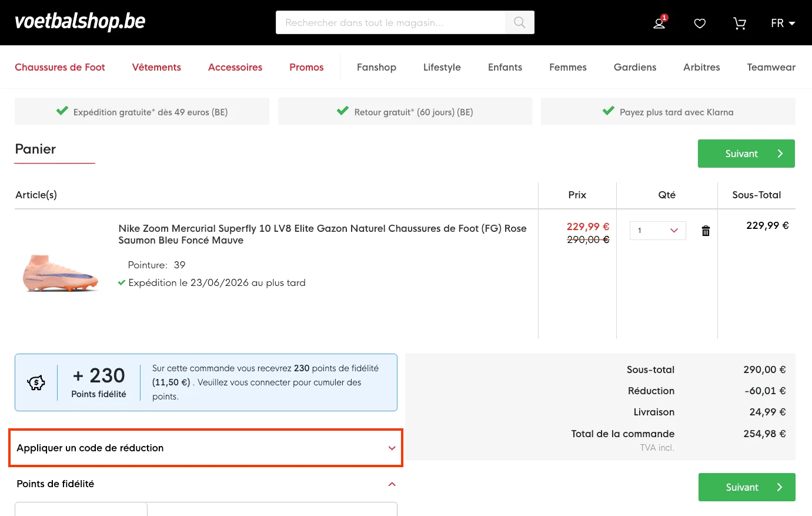Open the Vêtements menu
Image resolution: width=812 pixels, height=516 pixels.
click(x=156, y=67)
